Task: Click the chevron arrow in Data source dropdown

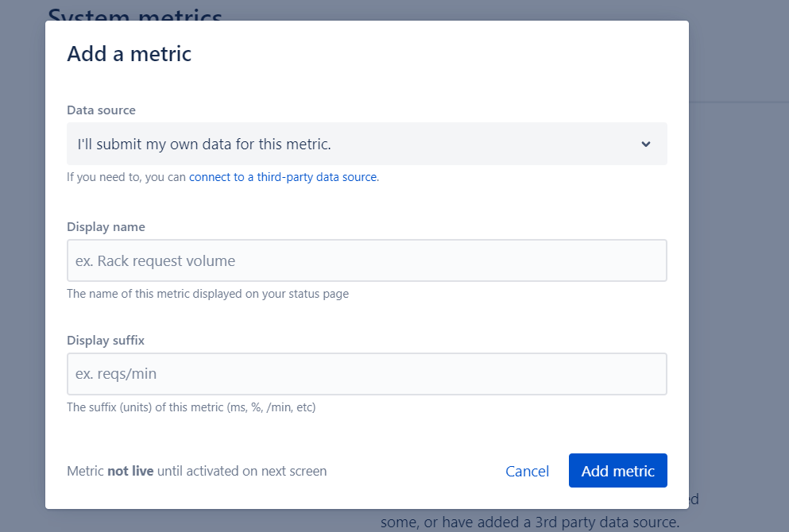Action: coord(645,145)
